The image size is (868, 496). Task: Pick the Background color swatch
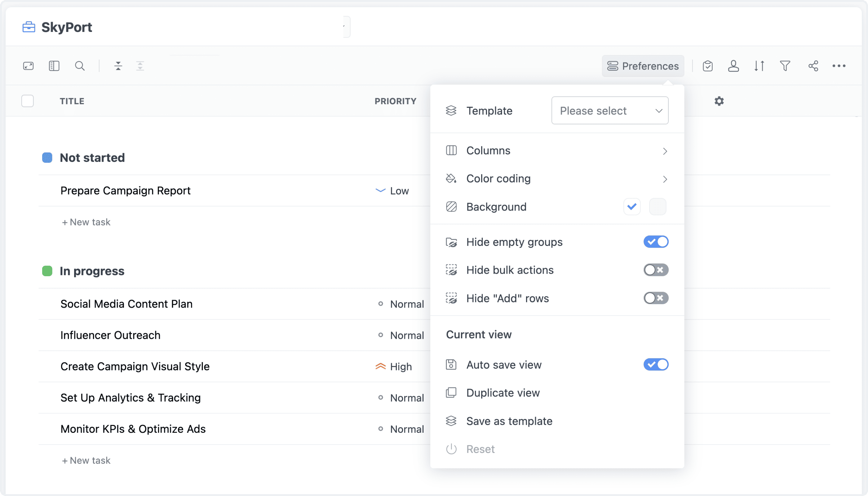658,206
